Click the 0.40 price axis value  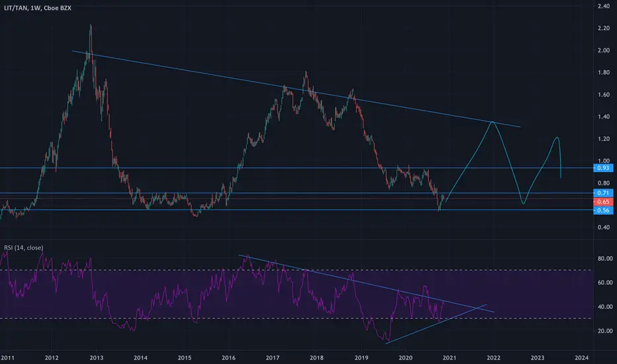click(604, 227)
